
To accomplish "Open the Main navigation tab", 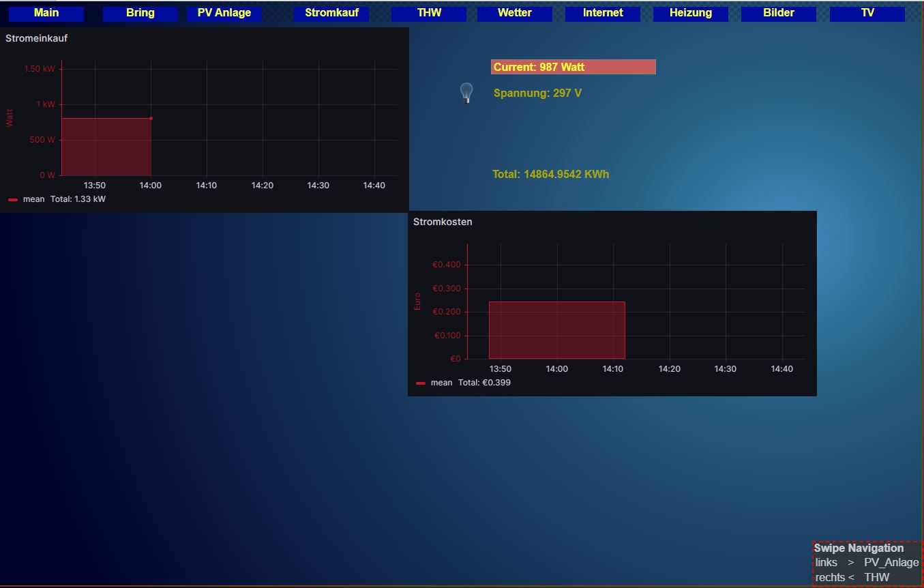I will click(46, 13).
